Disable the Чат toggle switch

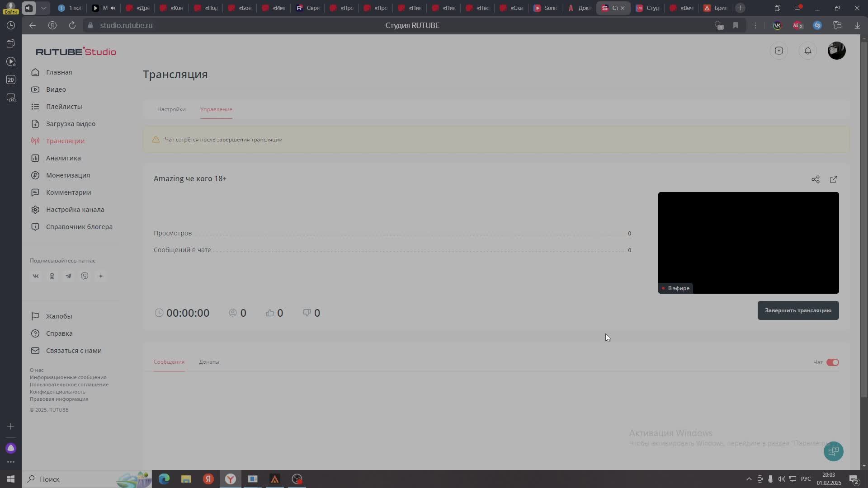(x=832, y=362)
